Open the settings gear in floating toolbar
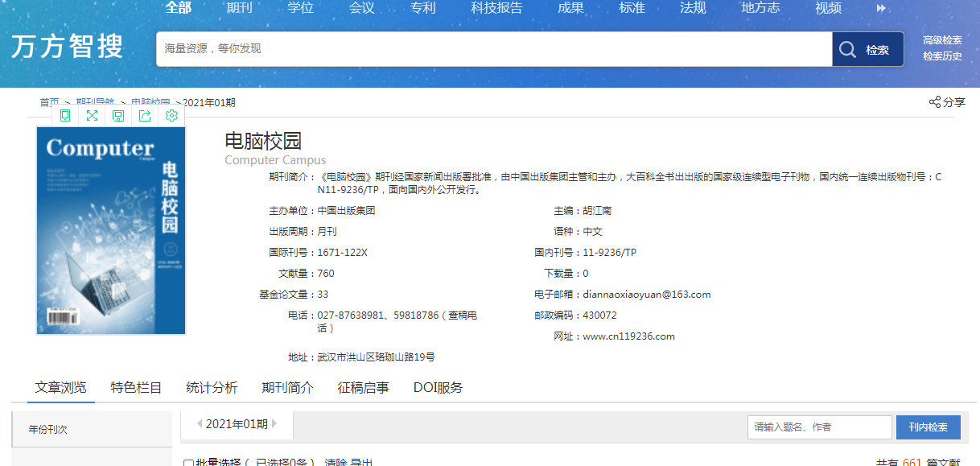 tap(171, 116)
